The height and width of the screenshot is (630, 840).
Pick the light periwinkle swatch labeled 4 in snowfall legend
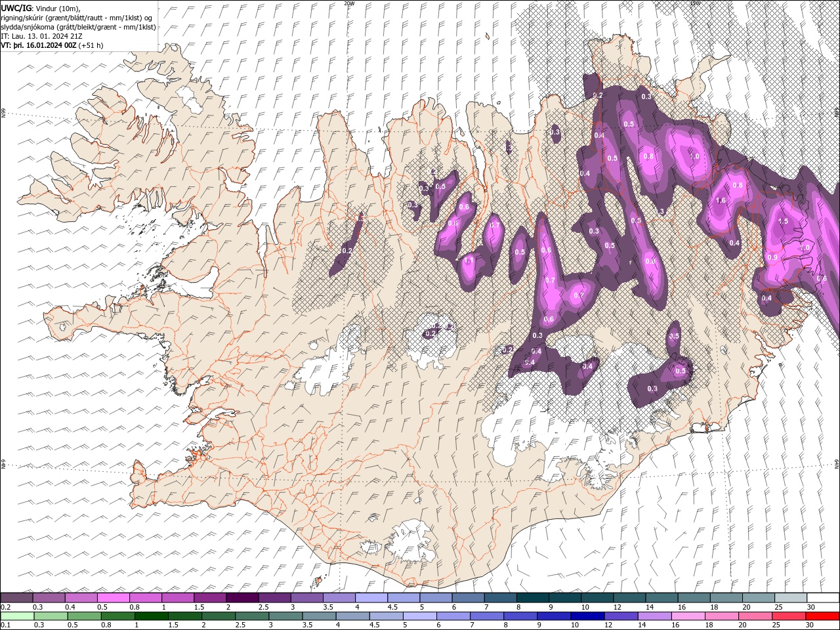(x=371, y=598)
